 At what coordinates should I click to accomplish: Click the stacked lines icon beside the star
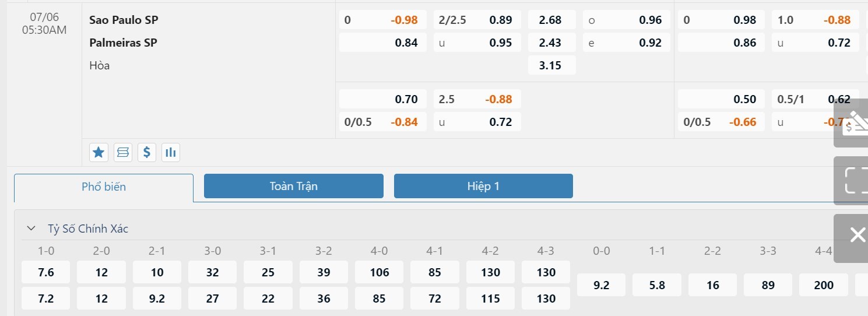(x=123, y=152)
